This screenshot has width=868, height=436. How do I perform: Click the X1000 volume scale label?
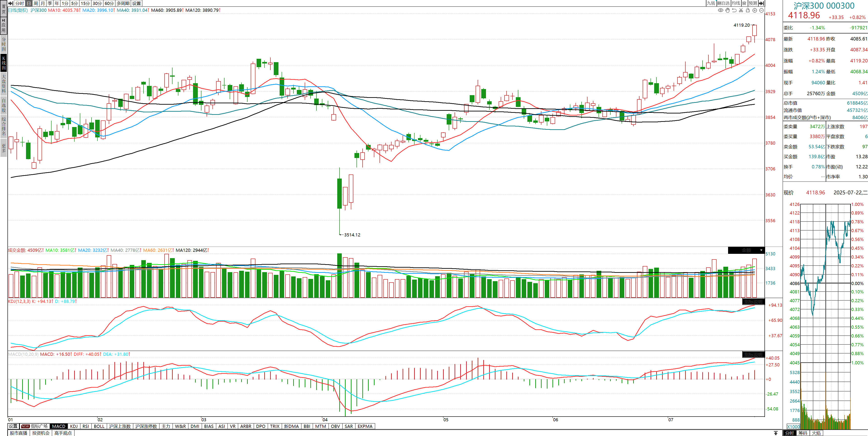(793, 427)
